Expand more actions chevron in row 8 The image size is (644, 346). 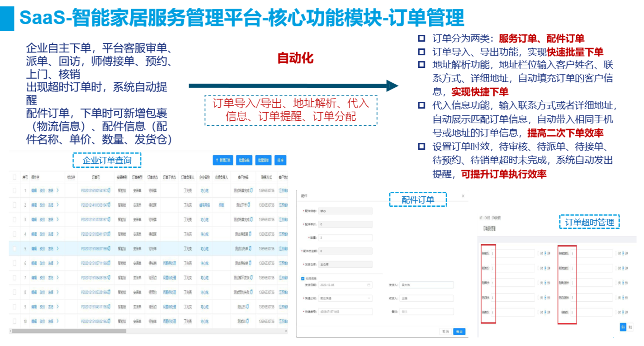[58, 292]
